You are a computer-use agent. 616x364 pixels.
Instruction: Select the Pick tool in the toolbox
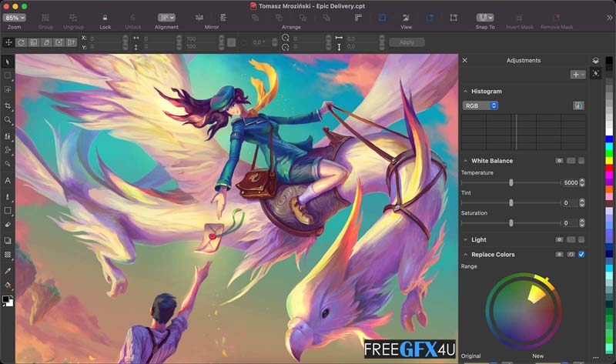(x=8, y=62)
